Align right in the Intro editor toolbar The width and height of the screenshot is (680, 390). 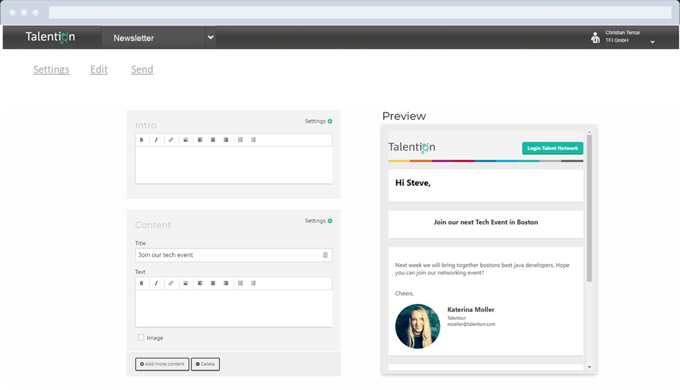coord(226,140)
